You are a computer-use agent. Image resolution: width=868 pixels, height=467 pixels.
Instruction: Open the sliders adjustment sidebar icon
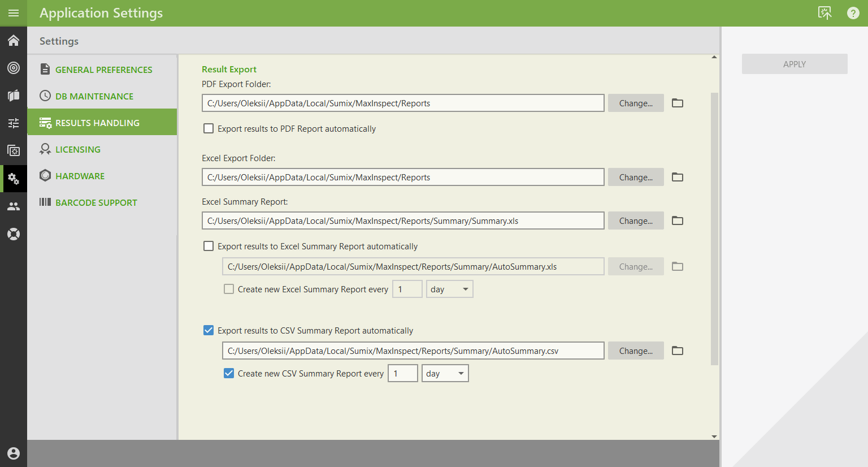click(14, 123)
